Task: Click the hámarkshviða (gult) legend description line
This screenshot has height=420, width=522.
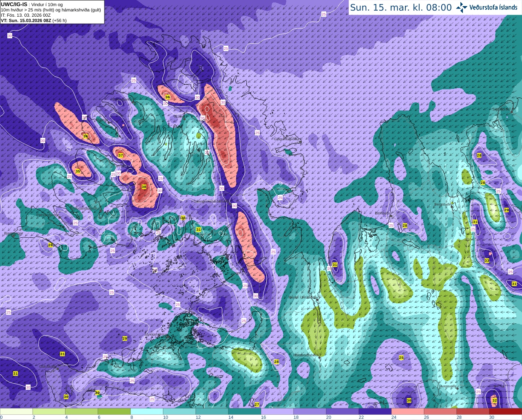Action: (x=51, y=10)
